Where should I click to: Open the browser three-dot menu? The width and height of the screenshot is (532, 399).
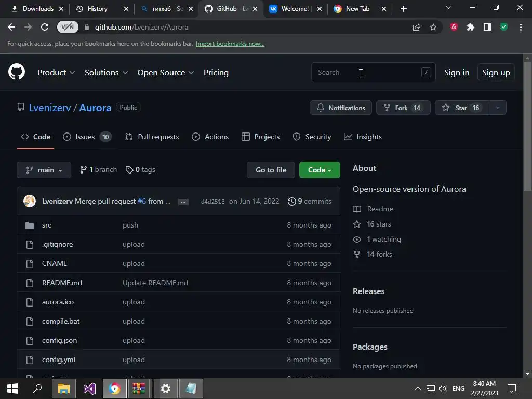click(x=521, y=27)
